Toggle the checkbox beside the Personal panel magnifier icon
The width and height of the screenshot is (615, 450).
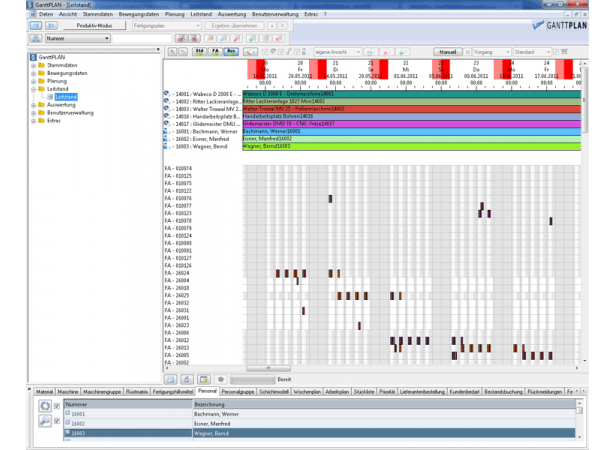click(x=57, y=421)
